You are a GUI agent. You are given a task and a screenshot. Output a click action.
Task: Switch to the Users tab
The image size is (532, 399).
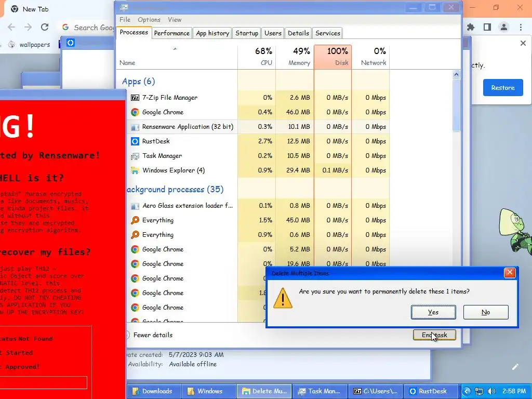click(x=273, y=33)
